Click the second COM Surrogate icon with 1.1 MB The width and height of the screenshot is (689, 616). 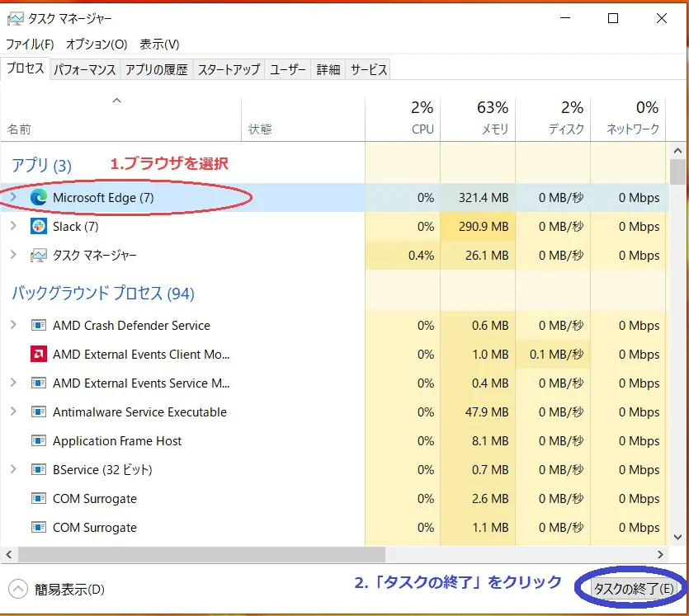click(39, 527)
